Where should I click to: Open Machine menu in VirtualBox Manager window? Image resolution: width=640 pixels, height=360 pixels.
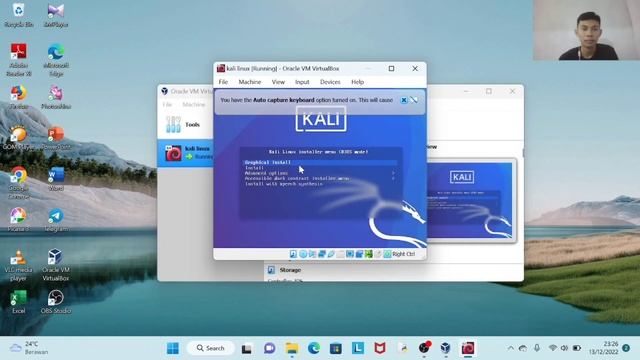coord(193,105)
